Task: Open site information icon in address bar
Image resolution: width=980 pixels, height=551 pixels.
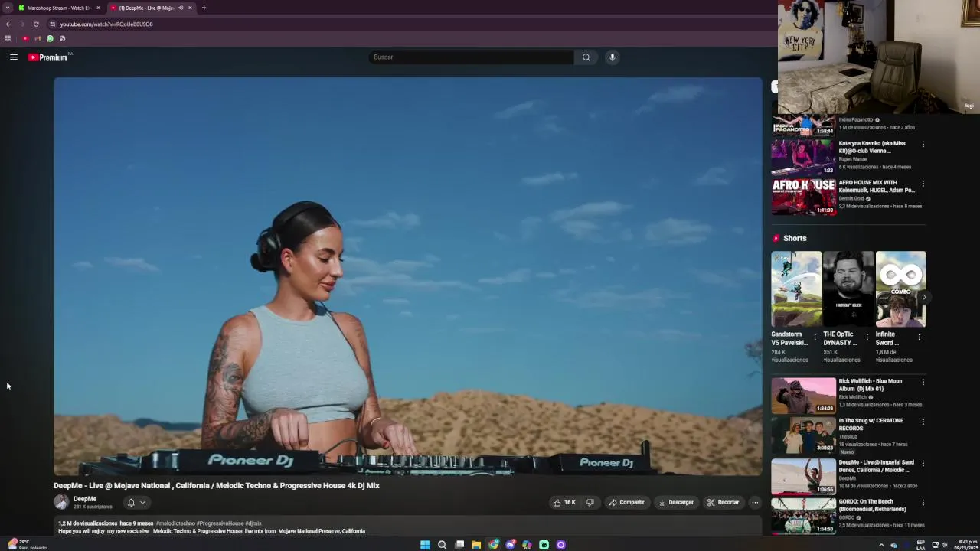Action: [52, 24]
